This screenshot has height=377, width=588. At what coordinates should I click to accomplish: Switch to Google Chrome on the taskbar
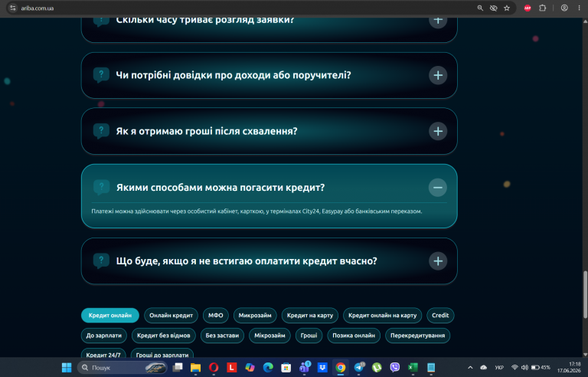point(341,368)
